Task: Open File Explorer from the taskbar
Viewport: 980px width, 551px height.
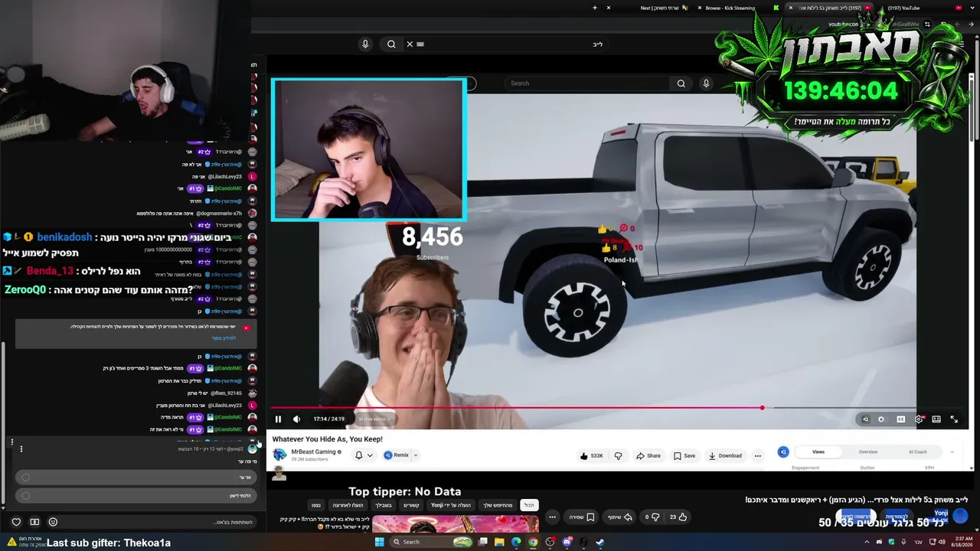Action: pos(499,543)
